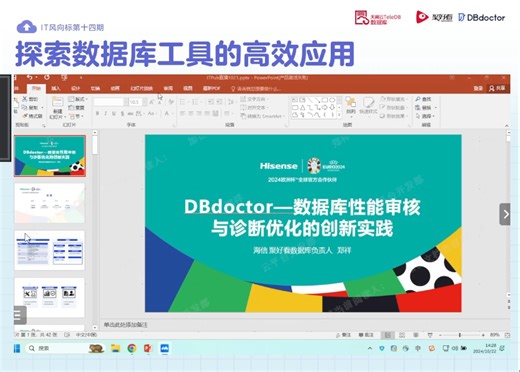This screenshot has height=372, width=520.
Task: Open the Replace (替换) dropdown arrow
Action: (x=436, y=107)
